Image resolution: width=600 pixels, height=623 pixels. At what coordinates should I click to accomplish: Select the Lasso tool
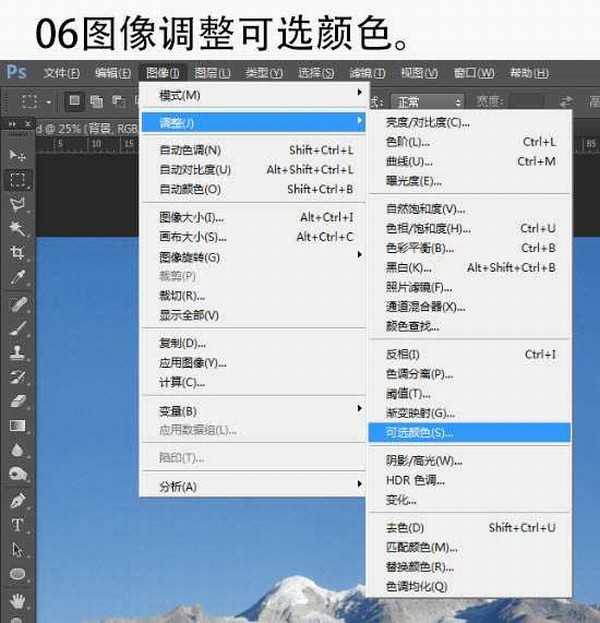pyautogui.click(x=17, y=205)
